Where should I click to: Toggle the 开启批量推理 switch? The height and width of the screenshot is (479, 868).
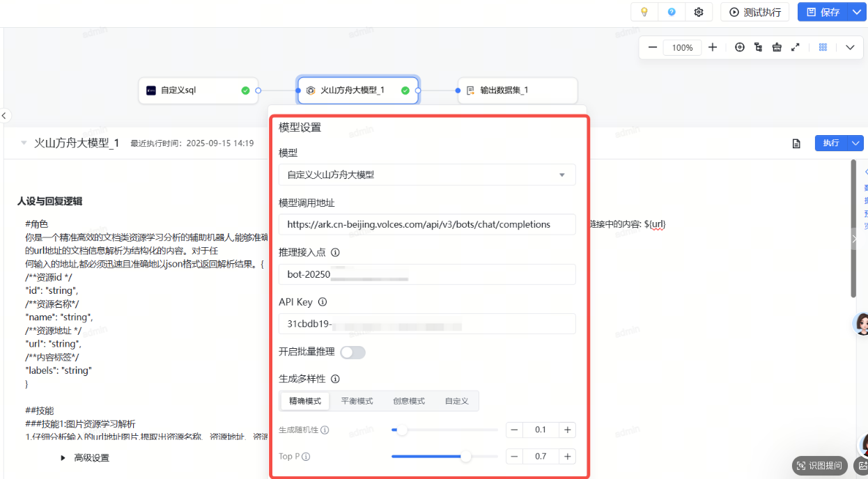[x=352, y=352]
